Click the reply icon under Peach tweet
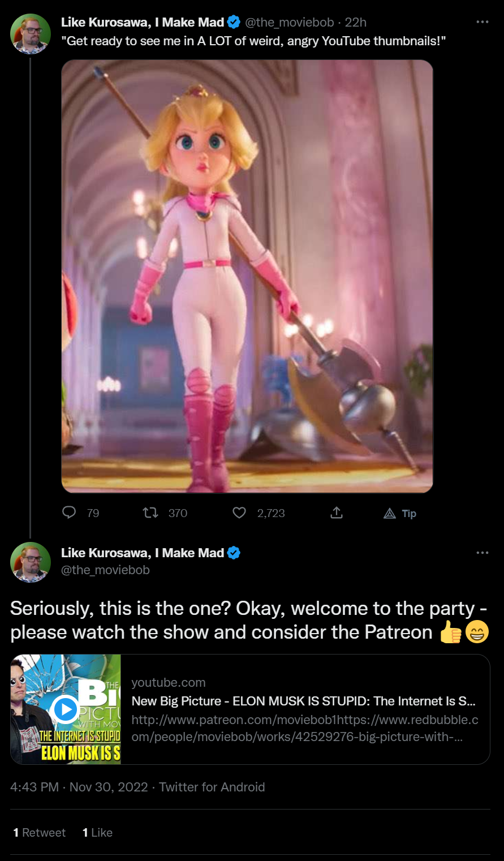Viewport: 504px width, 861px height. 68,513
